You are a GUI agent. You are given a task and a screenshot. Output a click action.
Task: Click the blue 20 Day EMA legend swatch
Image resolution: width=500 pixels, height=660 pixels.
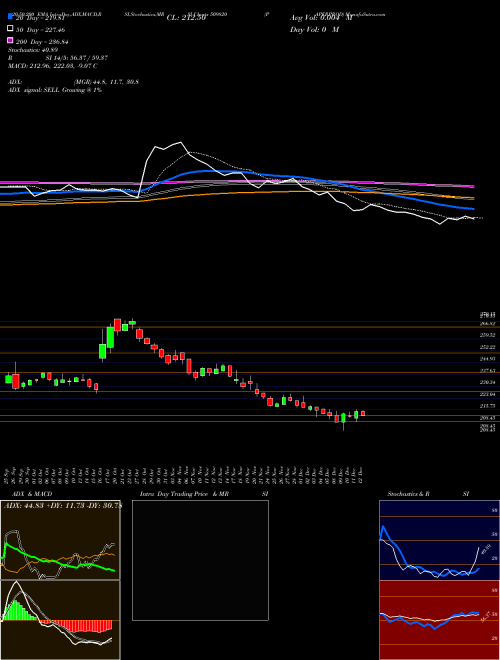click(11, 16)
